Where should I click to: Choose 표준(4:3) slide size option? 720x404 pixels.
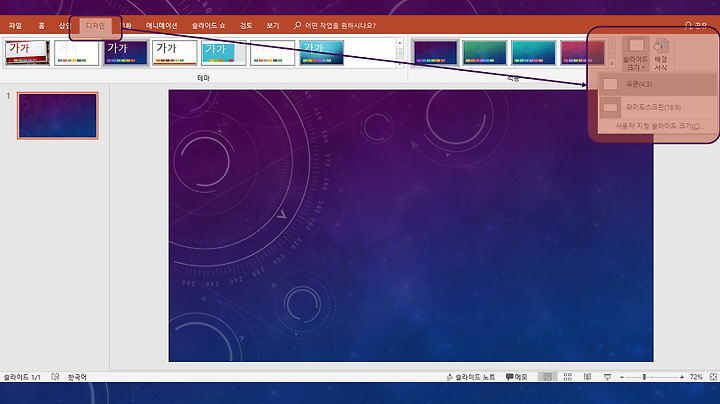pos(658,84)
